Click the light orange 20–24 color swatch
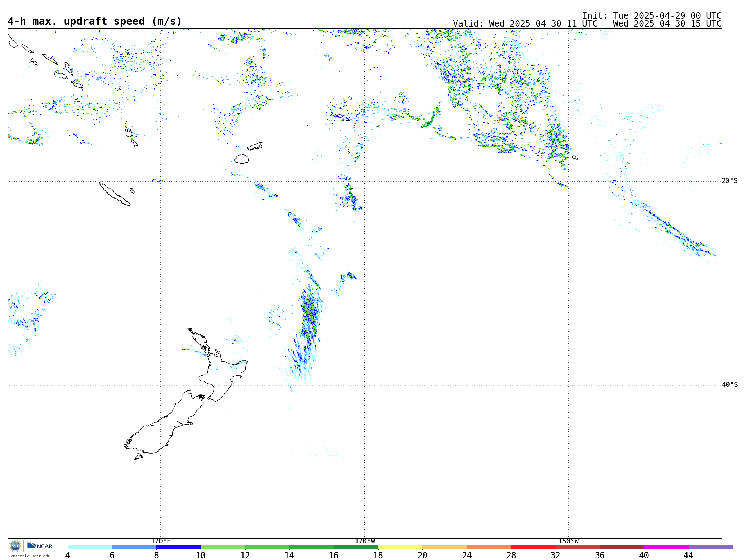This screenshot has width=744, height=560. (445, 547)
